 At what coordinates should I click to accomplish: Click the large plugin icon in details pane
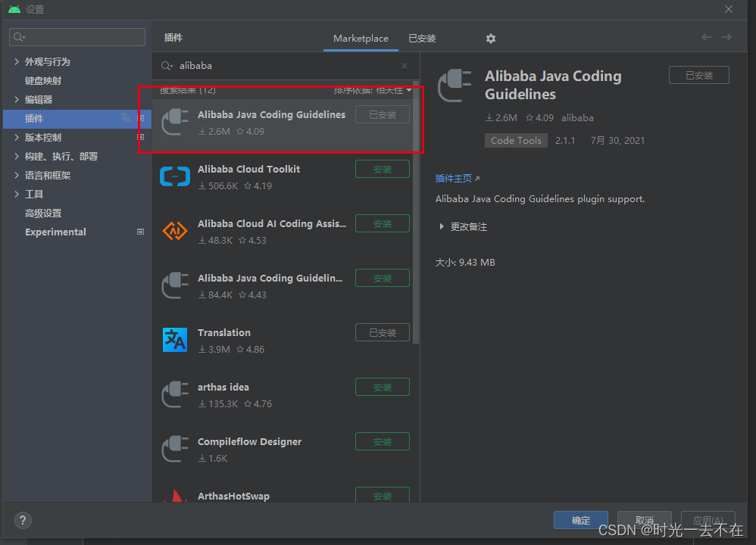click(455, 86)
